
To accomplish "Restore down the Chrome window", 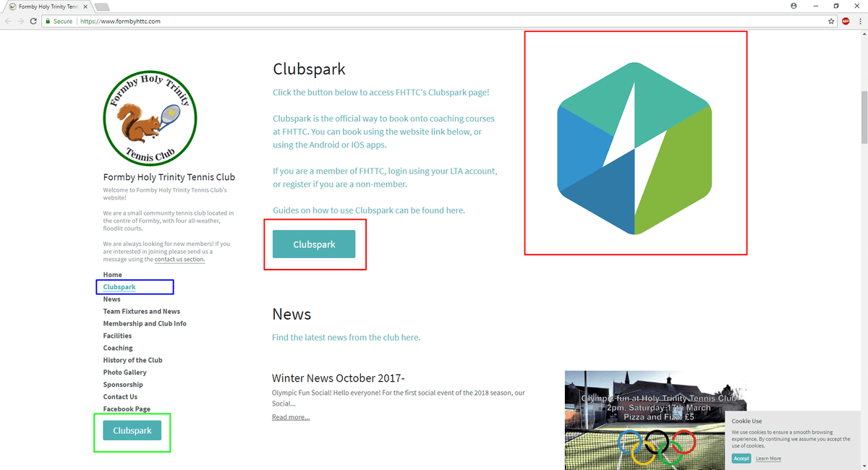I will [x=836, y=5].
